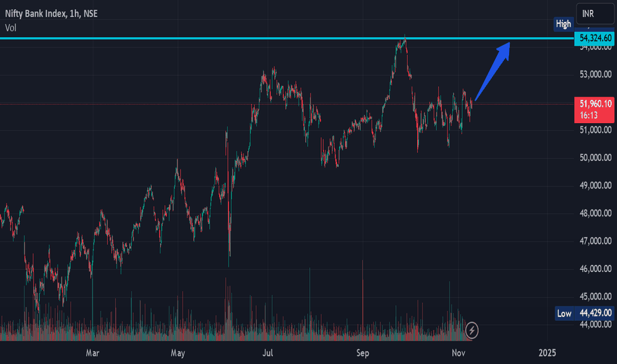
Task: Click the 53,000.00 price axis label
Action: tap(595, 74)
